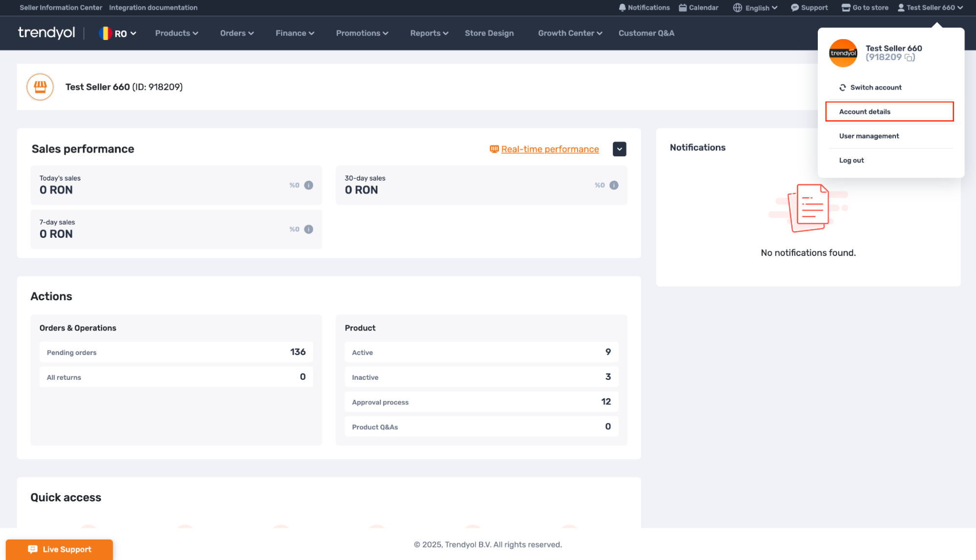
Task: Click the "Orders & Operations" heading
Action: (x=78, y=328)
